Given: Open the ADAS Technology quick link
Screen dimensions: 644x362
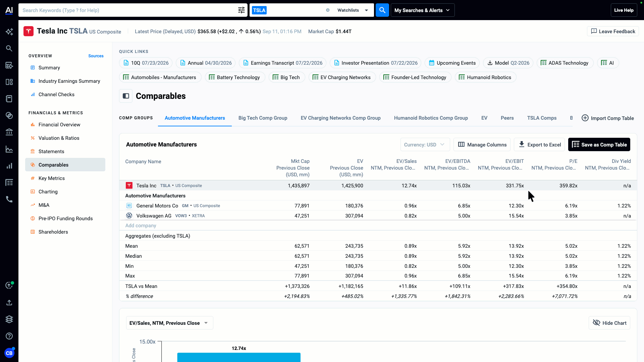Looking at the screenshot, I should 565,63.
